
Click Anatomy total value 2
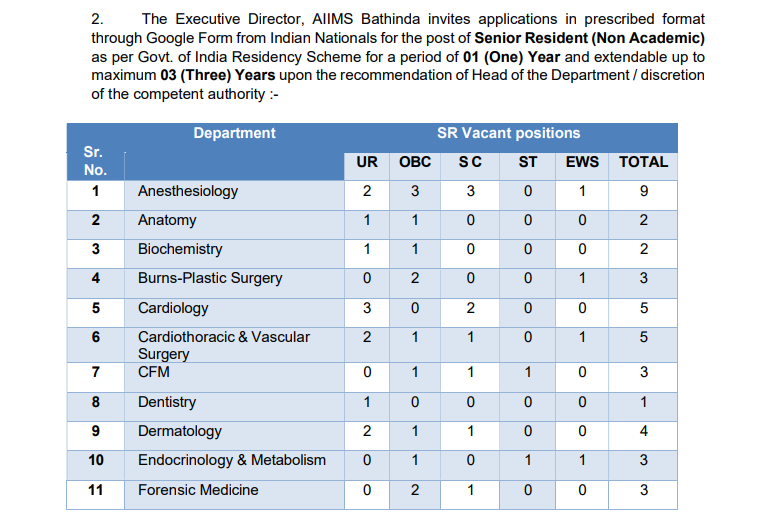click(x=643, y=220)
